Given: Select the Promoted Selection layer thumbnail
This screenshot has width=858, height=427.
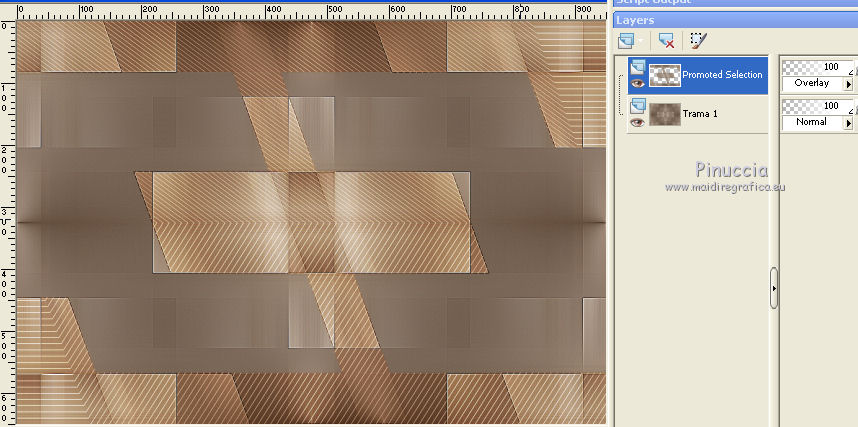Looking at the screenshot, I should [x=665, y=76].
